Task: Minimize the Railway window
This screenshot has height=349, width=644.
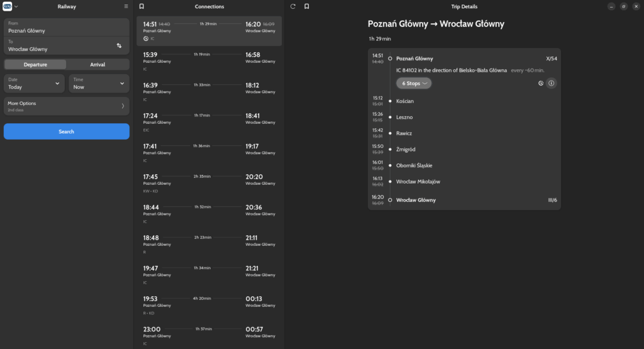Action: click(x=611, y=6)
